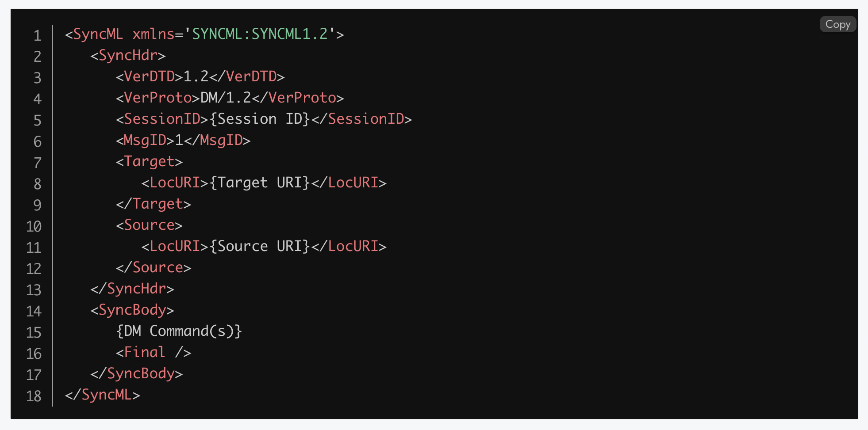
Task: Click the closing SyncHdr tag
Action: [132, 289]
